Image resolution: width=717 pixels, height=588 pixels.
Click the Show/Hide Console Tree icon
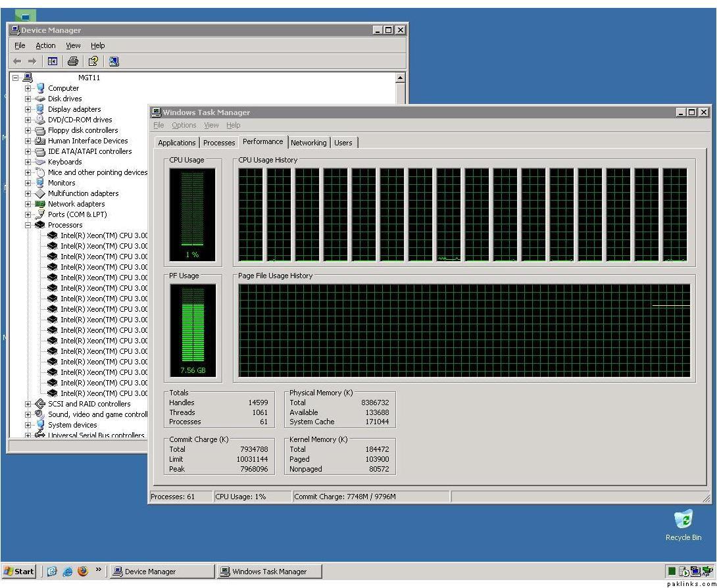tap(52, 61)
